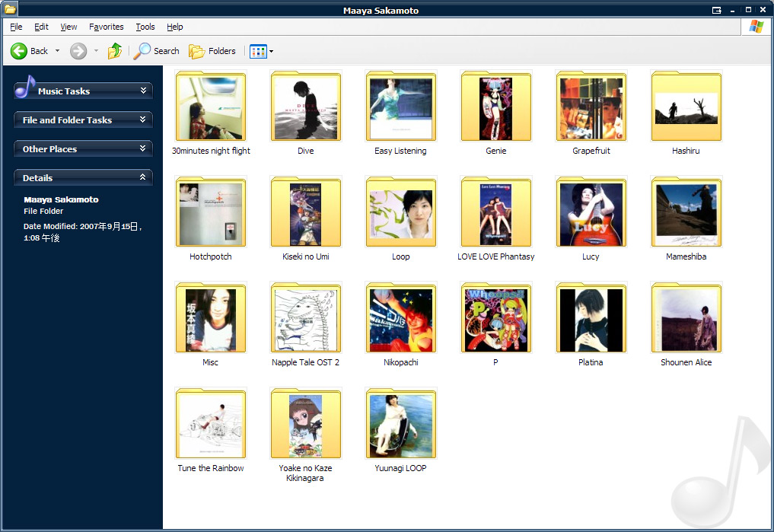Select the Easy Listening folder
Screen dimensions: 774x532
click(x=400, y=113)
